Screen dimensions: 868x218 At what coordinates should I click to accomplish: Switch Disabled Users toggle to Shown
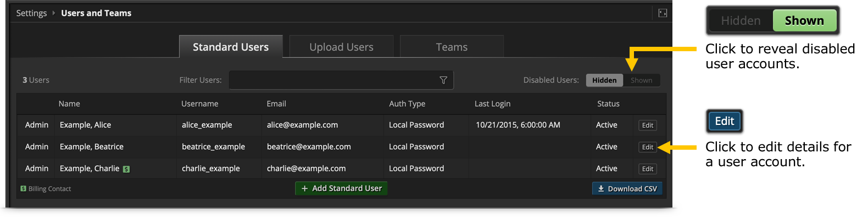point(642,80)
